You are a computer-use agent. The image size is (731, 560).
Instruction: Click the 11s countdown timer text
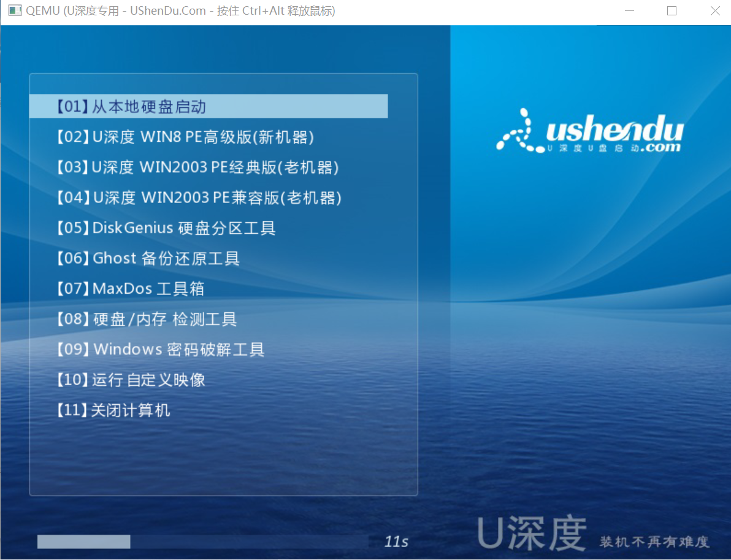[396, 542]
